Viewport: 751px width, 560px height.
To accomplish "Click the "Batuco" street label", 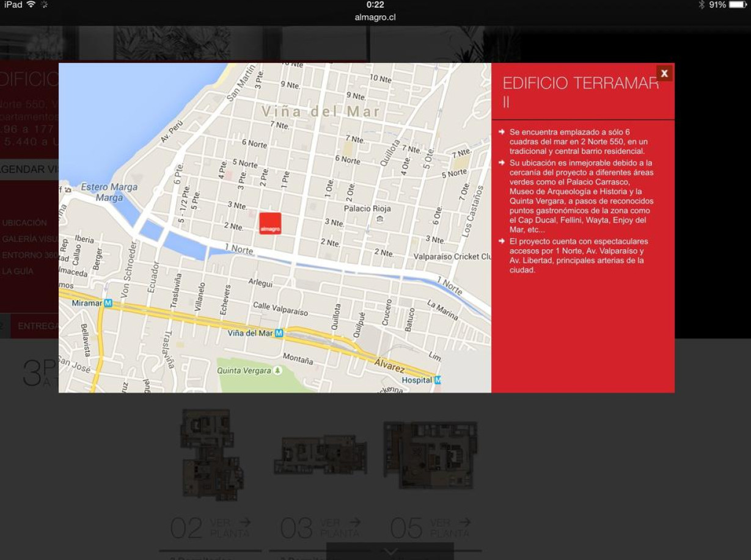I will click(410, 319).
